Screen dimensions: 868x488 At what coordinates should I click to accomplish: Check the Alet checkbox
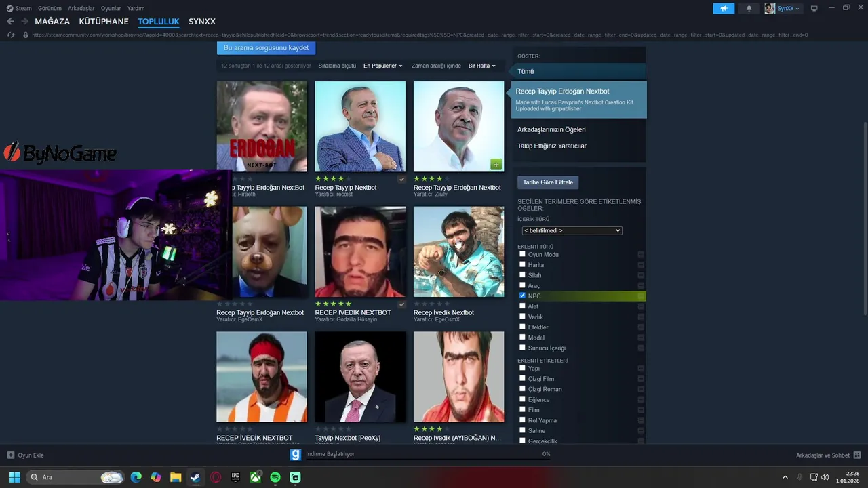click(522, 306)
